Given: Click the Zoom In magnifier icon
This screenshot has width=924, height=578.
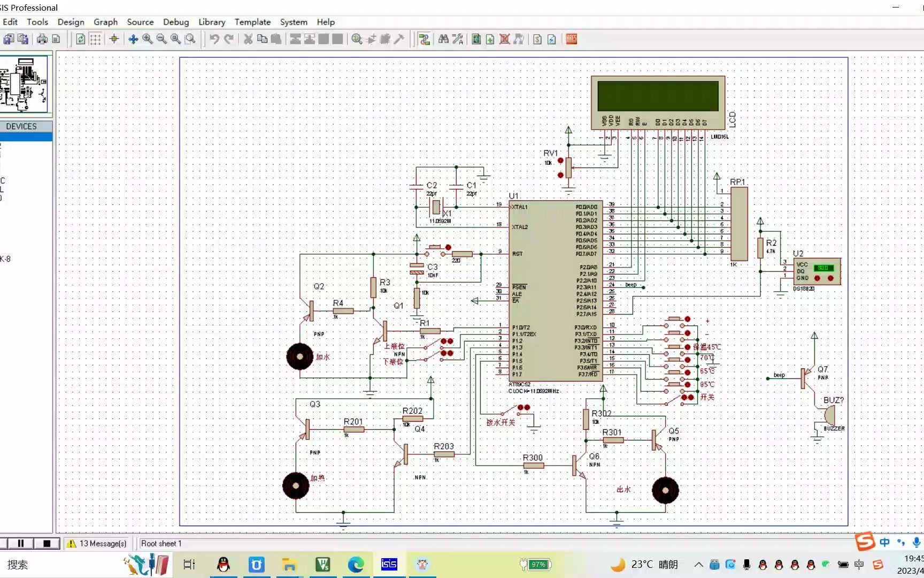Looking at the screenshot, I should (x=147, y=39).
